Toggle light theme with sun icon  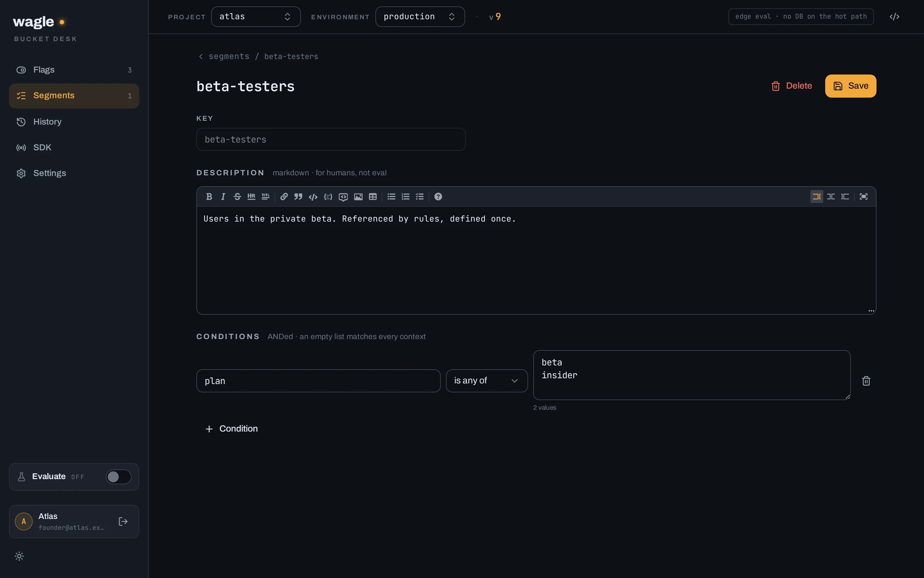pos(19,556)
